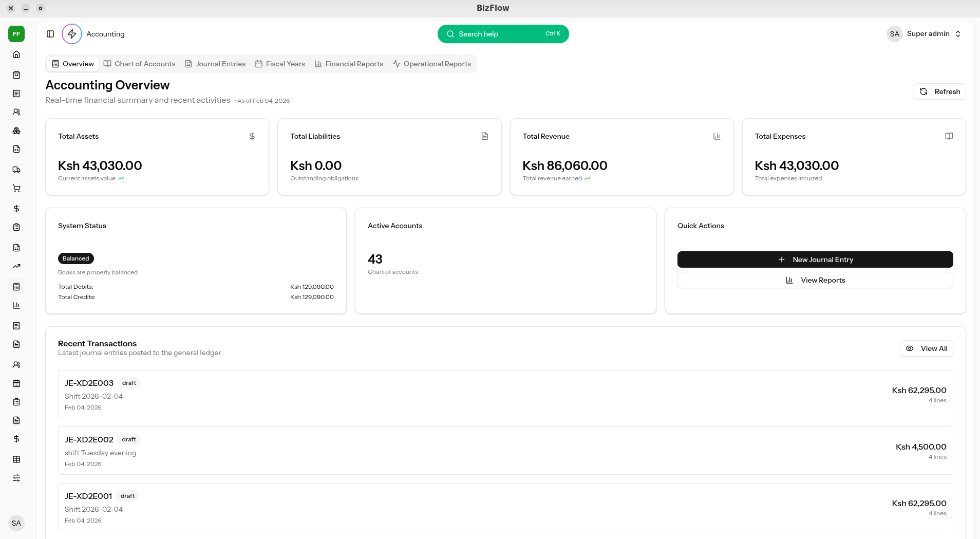The height and width of the screenshot is (539, 980).
Task: Switch to the Chart of Accounts tab
Action: tap(140, 64)
